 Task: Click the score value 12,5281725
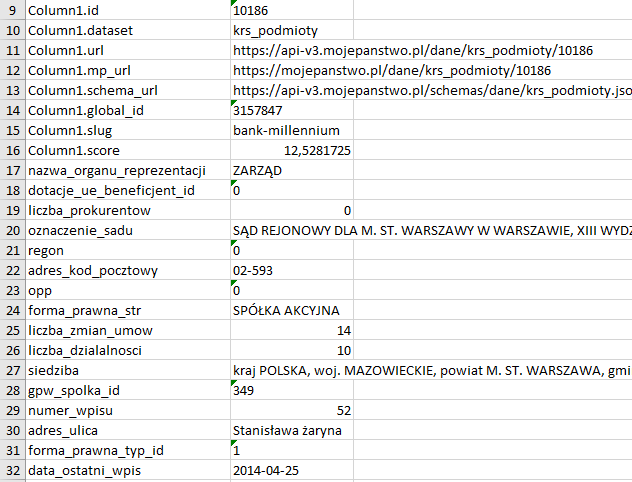point(316,150)
